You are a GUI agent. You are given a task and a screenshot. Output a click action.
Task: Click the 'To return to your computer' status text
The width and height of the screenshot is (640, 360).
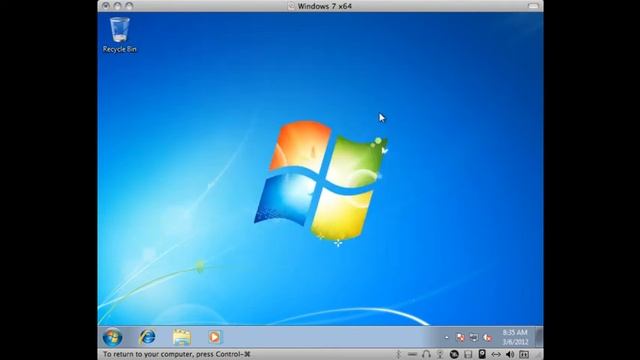coord(176,354)
